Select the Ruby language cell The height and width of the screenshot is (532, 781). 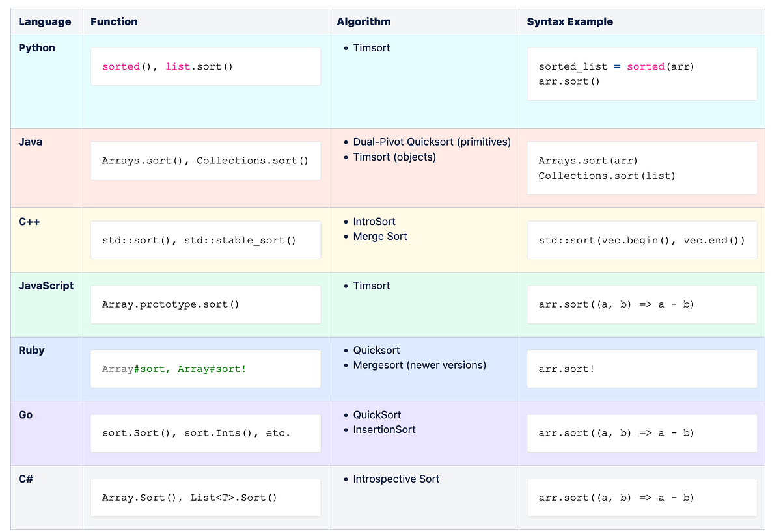coord(32,350)
